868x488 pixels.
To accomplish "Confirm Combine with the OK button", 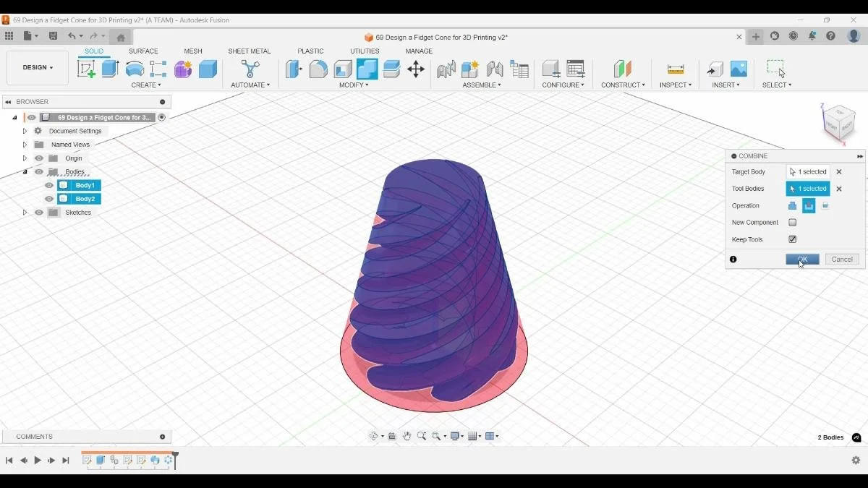I will coord(802,259).
